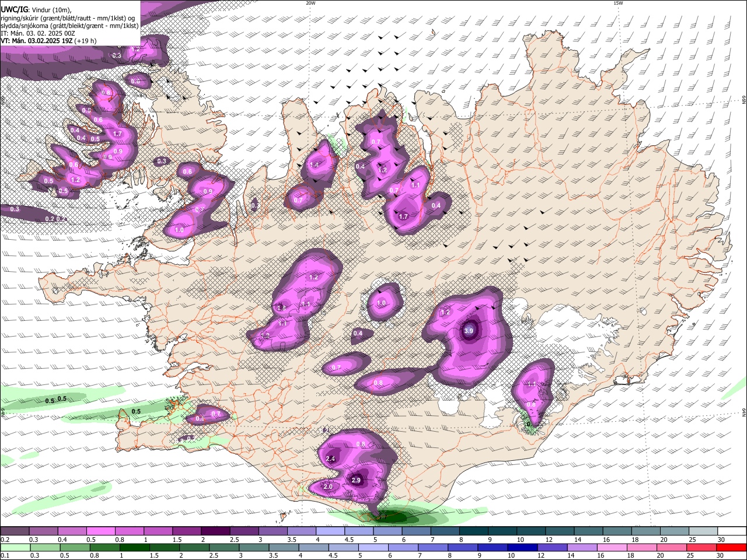This screenshot has width=747, height=560.
Task: Click the 20W longitude label
Action: click(310, 3)
